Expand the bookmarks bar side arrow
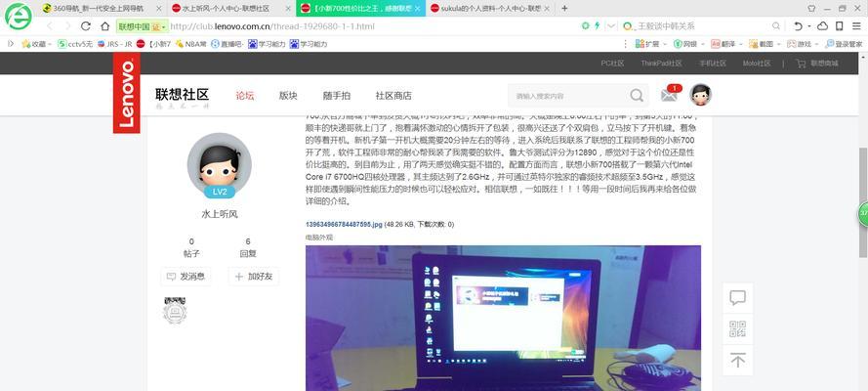The width and height of the screenshot is (868, 391). (x=10, y=44)
